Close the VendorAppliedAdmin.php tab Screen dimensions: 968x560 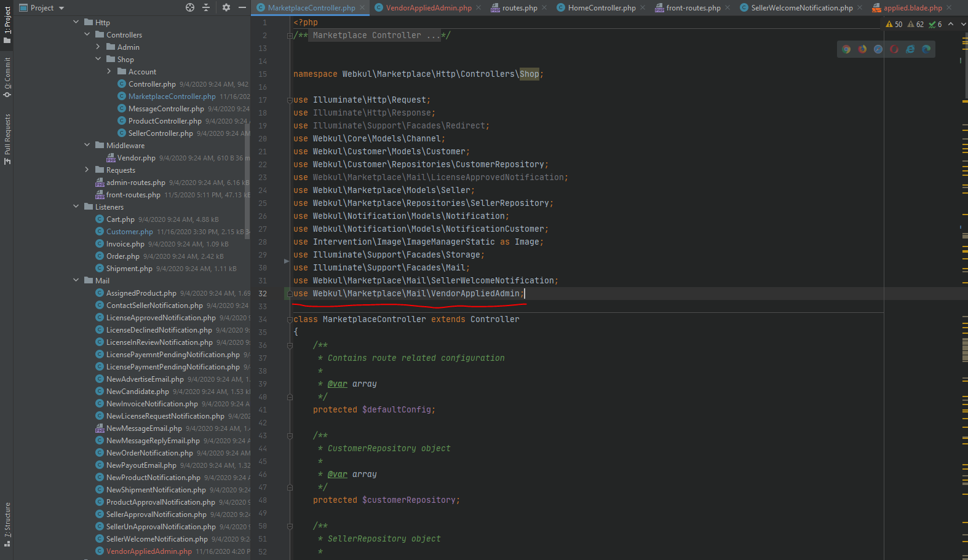point(478,8)
